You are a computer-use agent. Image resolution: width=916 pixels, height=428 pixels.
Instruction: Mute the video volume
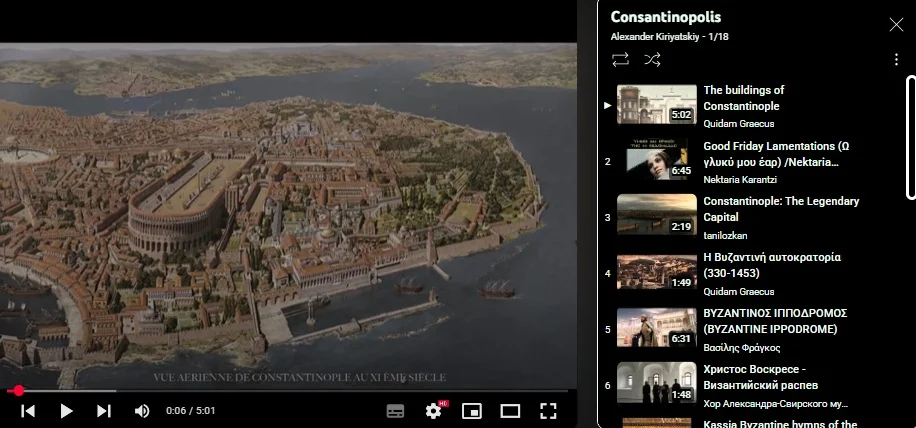142,411
